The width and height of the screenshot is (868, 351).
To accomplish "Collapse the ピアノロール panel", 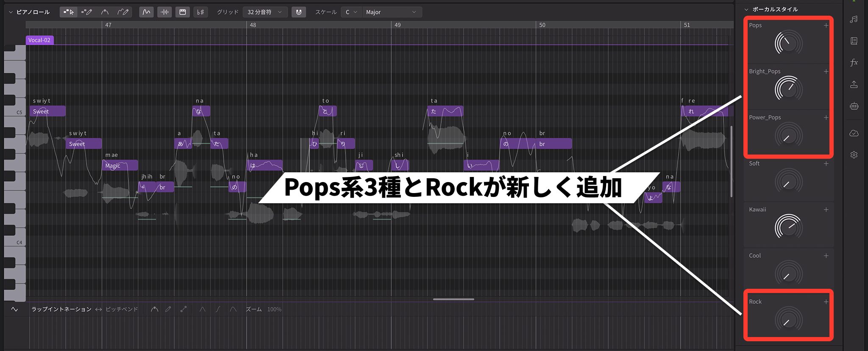I will tap(11, 12).
